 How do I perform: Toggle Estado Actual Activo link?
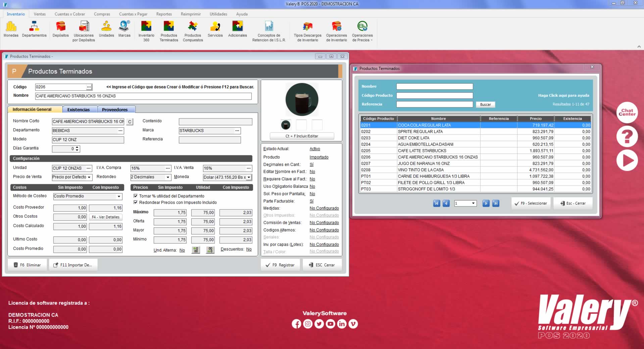click(x=315, y=149)
